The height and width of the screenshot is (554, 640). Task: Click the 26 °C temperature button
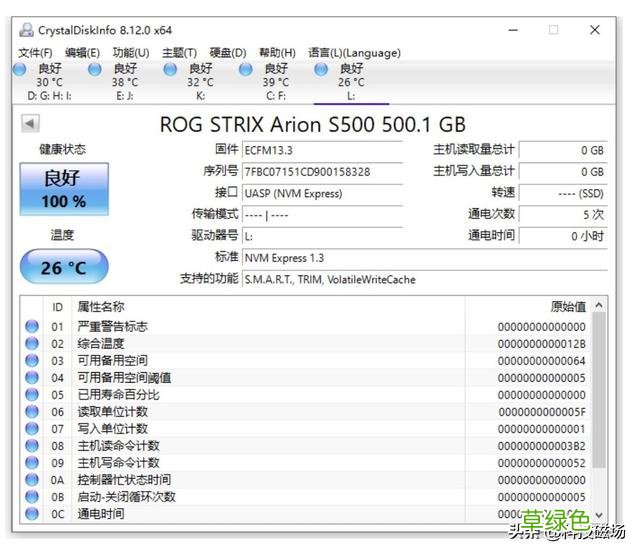(x=64, y=267)
